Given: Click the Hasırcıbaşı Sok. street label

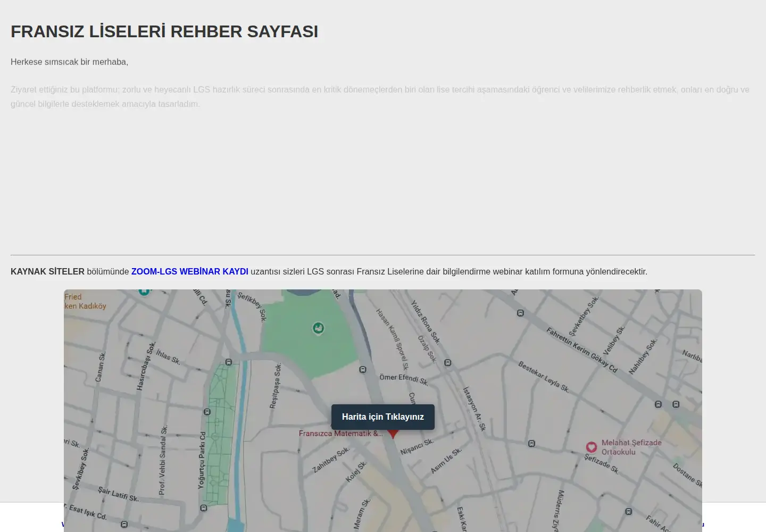Looking at the screenshot, I should [x=146, y=365].
